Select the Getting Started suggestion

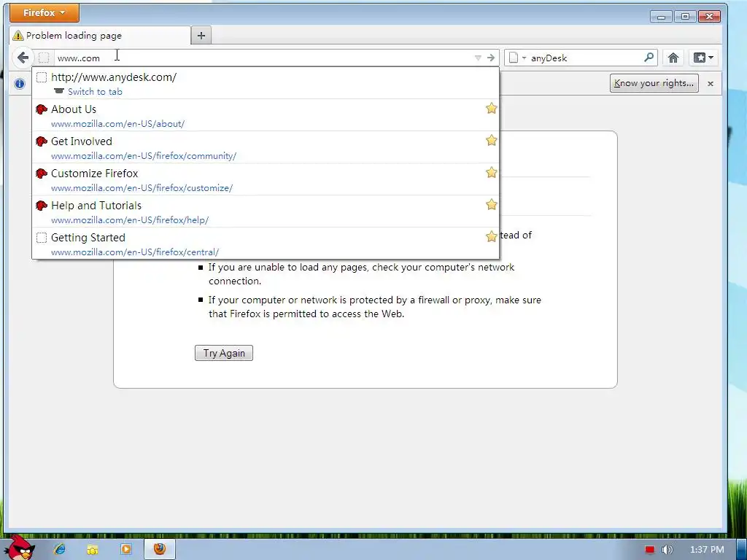coord(266,244)
